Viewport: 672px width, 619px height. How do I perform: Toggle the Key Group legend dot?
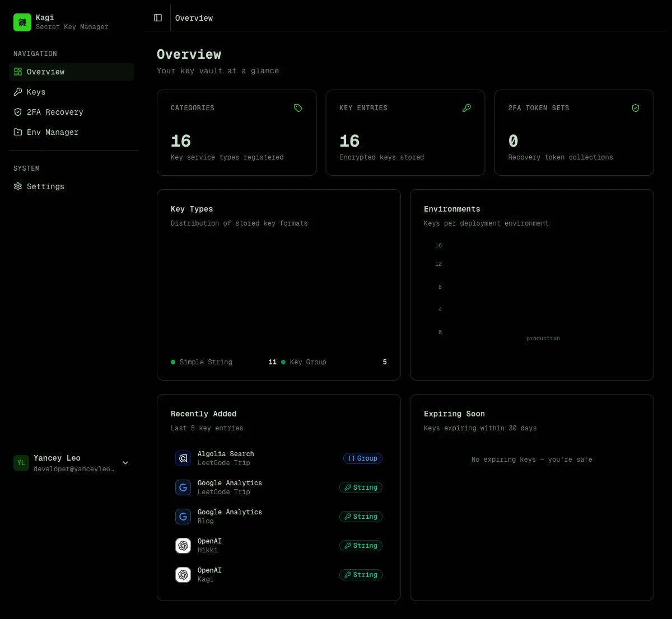(283, 362)
